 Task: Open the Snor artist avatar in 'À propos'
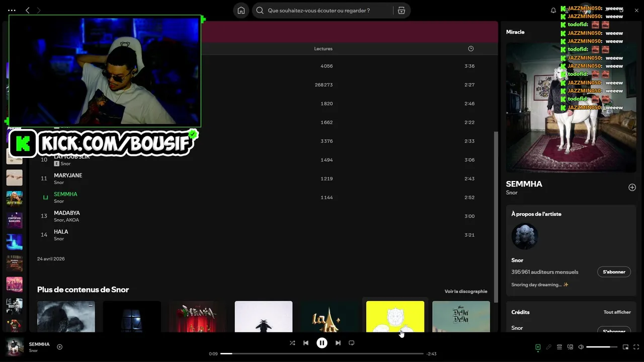tap(525, 236)
